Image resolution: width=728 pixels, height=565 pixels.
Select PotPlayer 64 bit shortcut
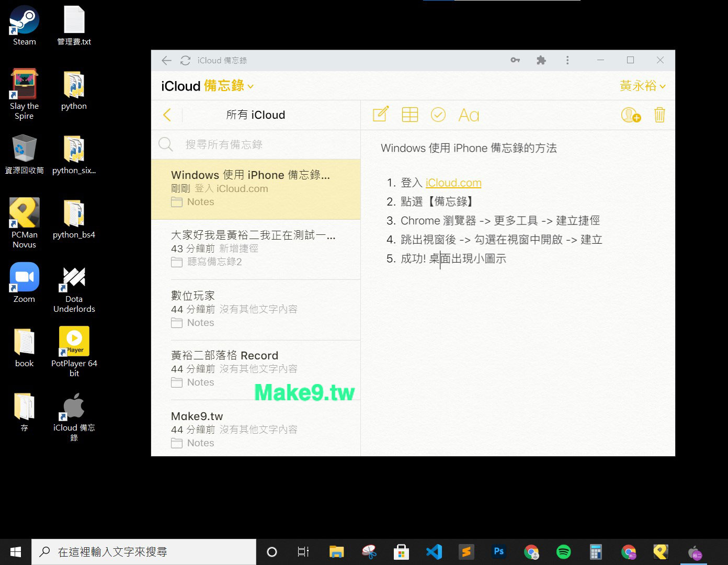74,352
